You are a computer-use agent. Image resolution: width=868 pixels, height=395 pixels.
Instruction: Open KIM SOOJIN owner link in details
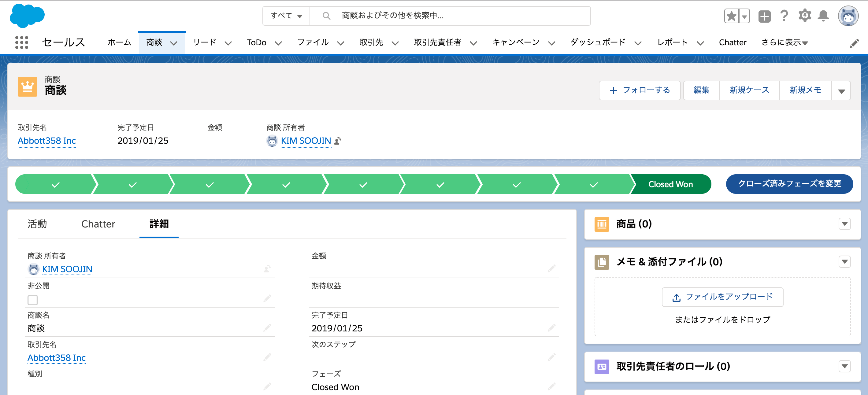67,269
